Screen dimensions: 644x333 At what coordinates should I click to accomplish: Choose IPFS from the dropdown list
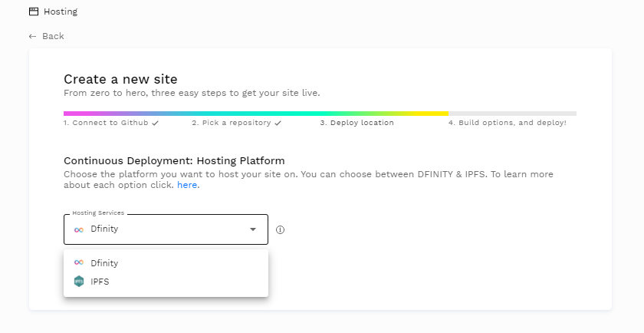click(100, 282)
